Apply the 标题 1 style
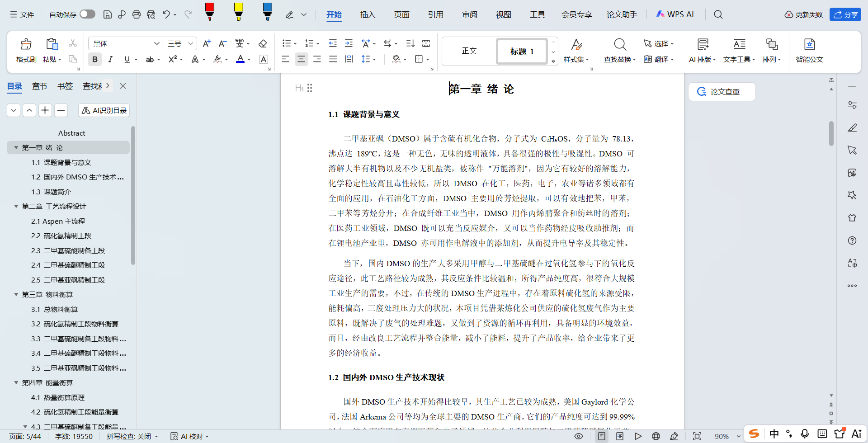 [522, 51]
